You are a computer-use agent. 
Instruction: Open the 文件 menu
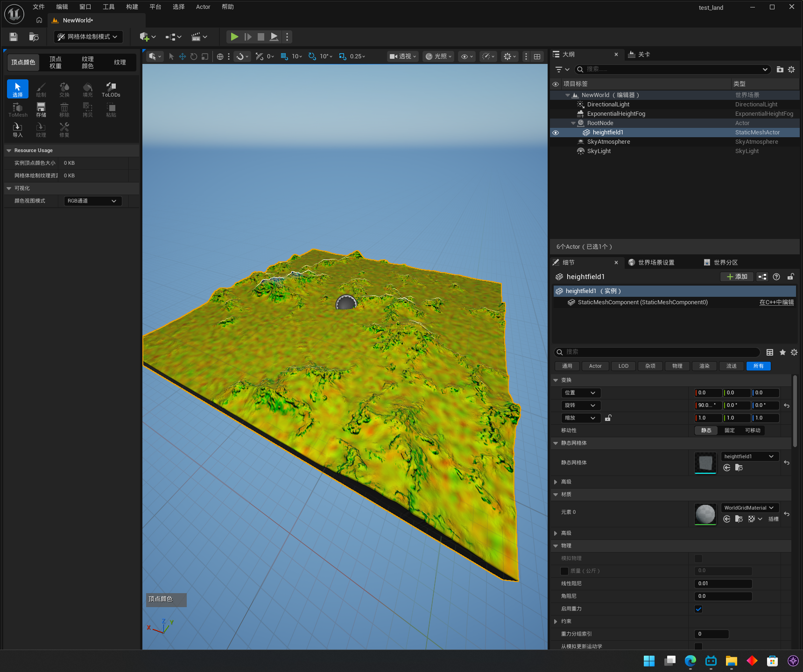39,7
